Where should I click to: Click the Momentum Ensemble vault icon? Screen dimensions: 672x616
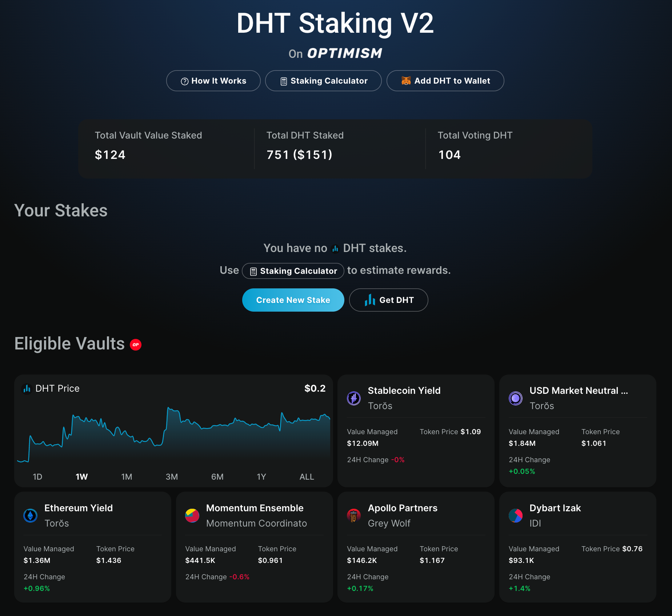(192, 516)
